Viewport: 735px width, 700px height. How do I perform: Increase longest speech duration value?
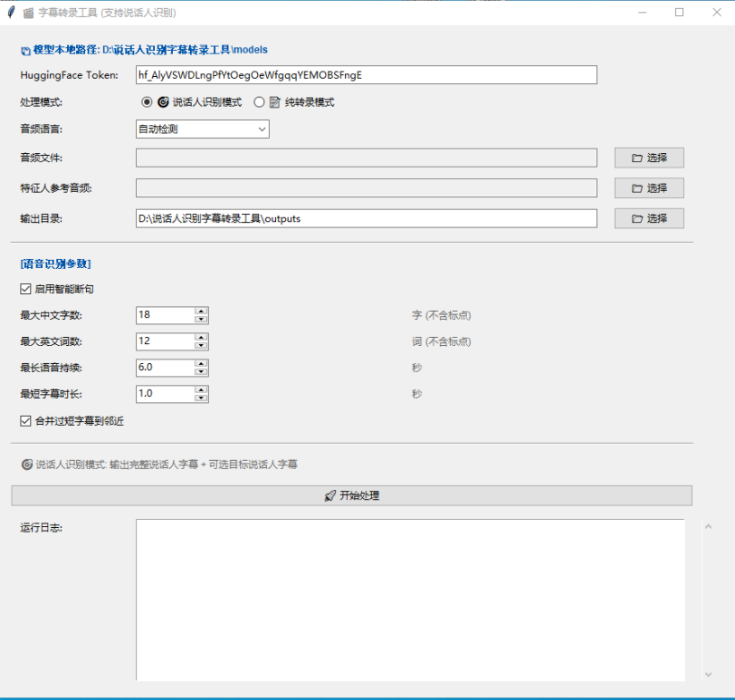(x=202, y=363)
